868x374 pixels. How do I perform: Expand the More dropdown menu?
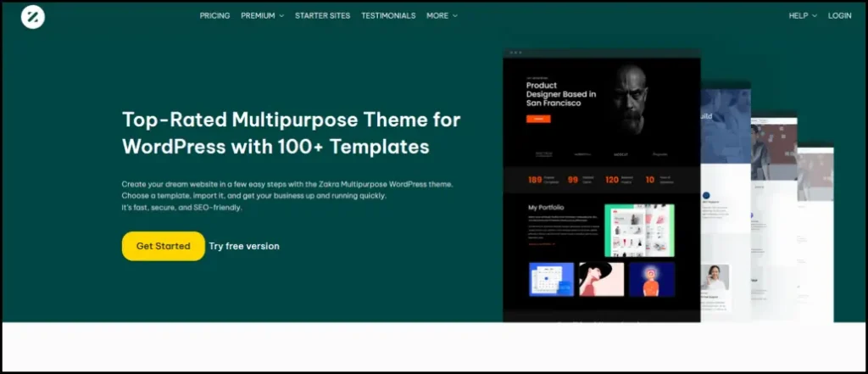(x=442, y=15)
